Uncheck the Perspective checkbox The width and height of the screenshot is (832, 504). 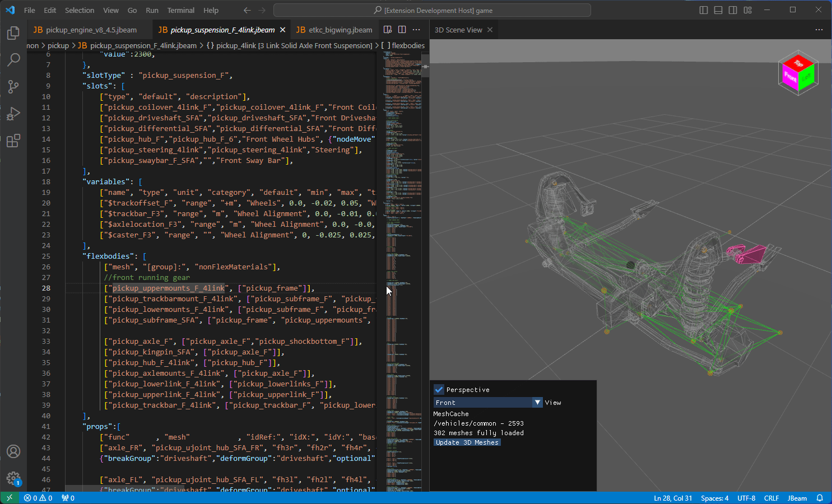point(439,390)
